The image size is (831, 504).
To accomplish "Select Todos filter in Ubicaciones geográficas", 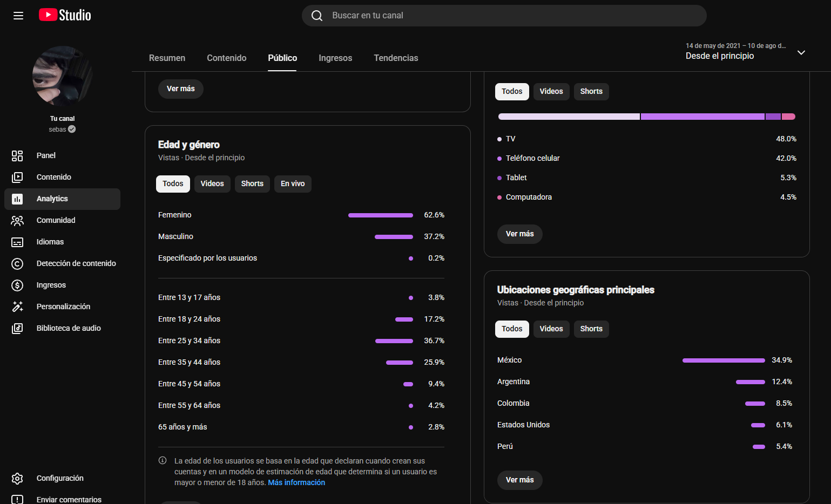I will click(x=512, y=329).
